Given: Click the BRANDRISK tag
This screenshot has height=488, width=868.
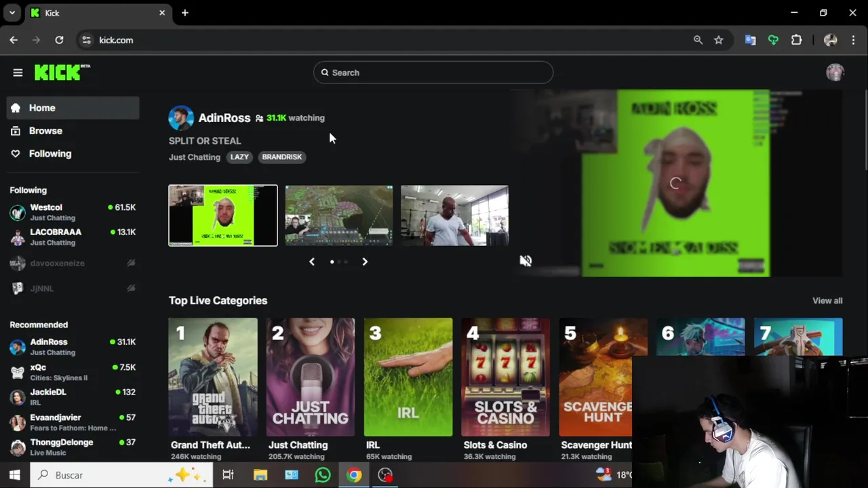Looking at the screenshot, I should pyautogui.click(x=282, y=157).
